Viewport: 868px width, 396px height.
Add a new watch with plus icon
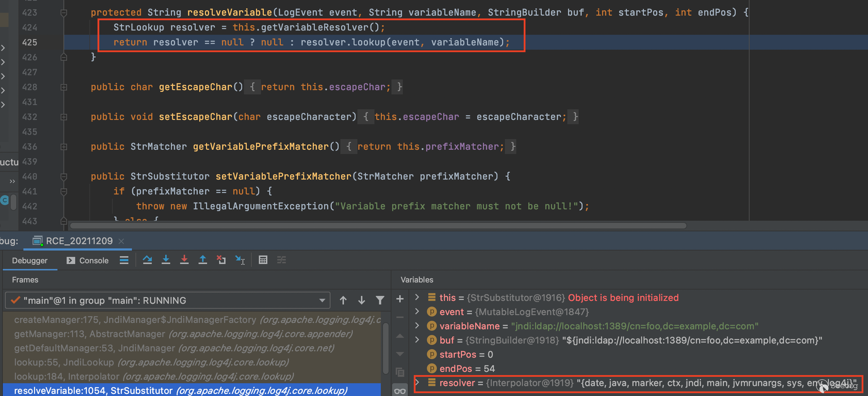400,299
